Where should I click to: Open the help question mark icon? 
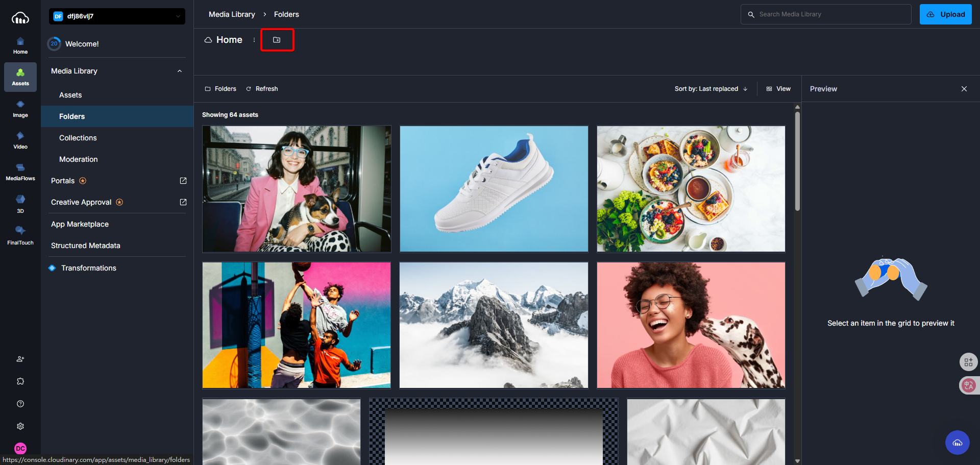pos(20,404)
